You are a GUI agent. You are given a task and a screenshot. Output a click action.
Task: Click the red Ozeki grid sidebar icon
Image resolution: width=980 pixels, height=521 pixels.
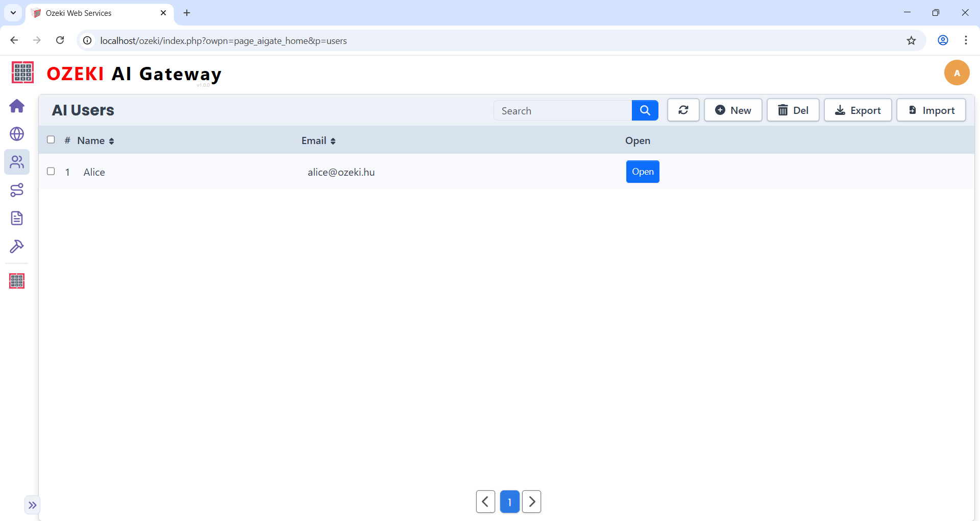17,281
